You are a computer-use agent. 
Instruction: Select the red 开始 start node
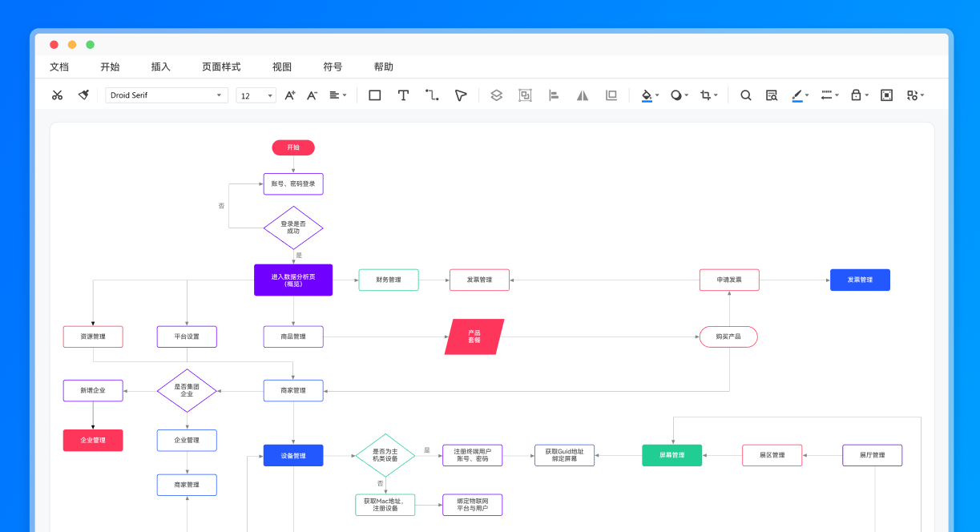click(x=293, y=147)
